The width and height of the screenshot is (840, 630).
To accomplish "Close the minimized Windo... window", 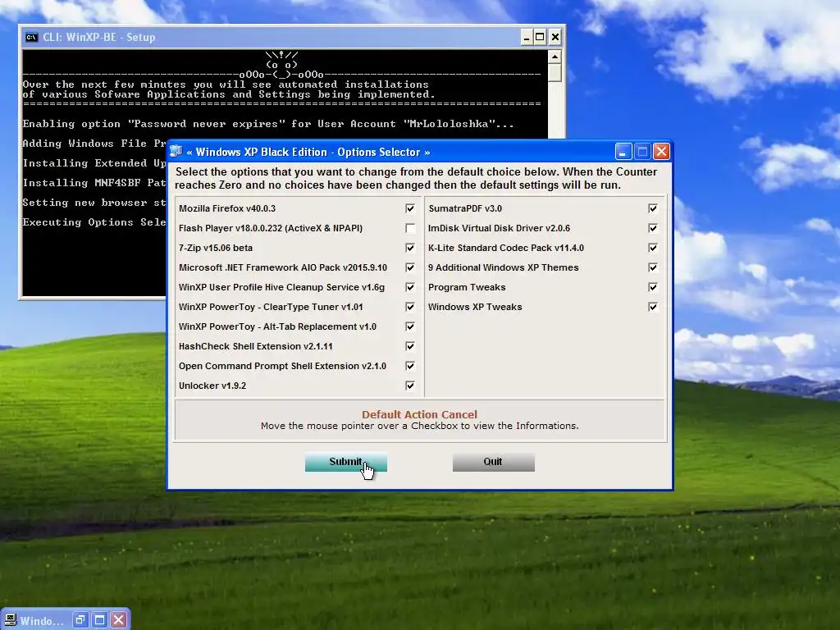I will (x=119, y=620).
